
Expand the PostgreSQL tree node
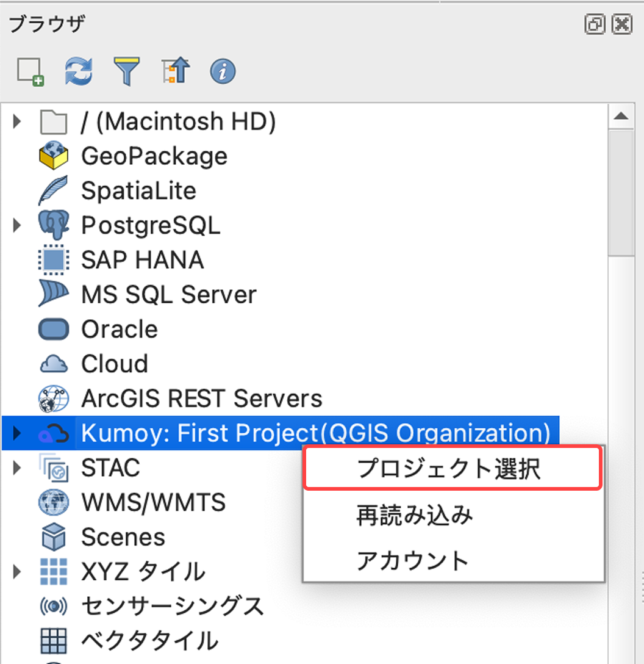point(15,225)
